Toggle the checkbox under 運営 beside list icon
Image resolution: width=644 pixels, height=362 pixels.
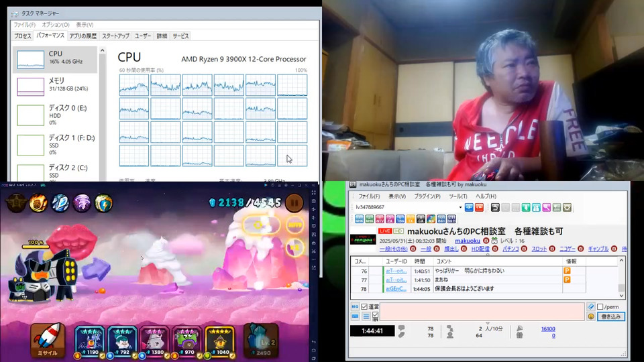pos(376,315)
